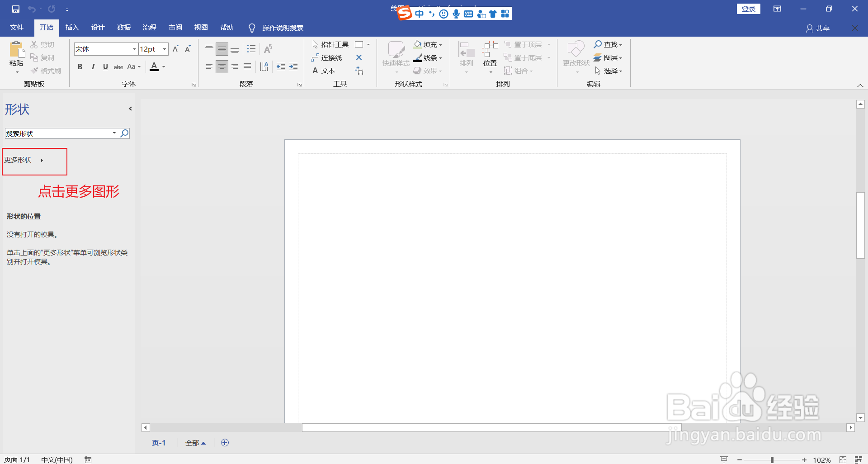Open the Find (查找) menu

pyautogui.click(x=608, y=44)
